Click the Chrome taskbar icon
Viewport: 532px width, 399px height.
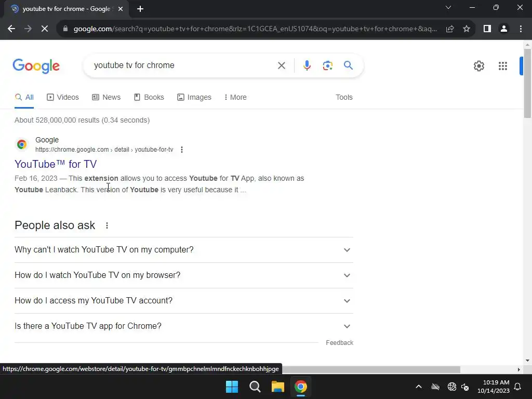click(301, 387)
